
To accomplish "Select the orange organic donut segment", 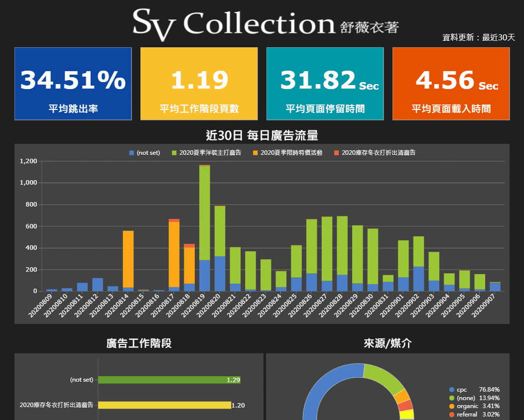I will 402,396.
